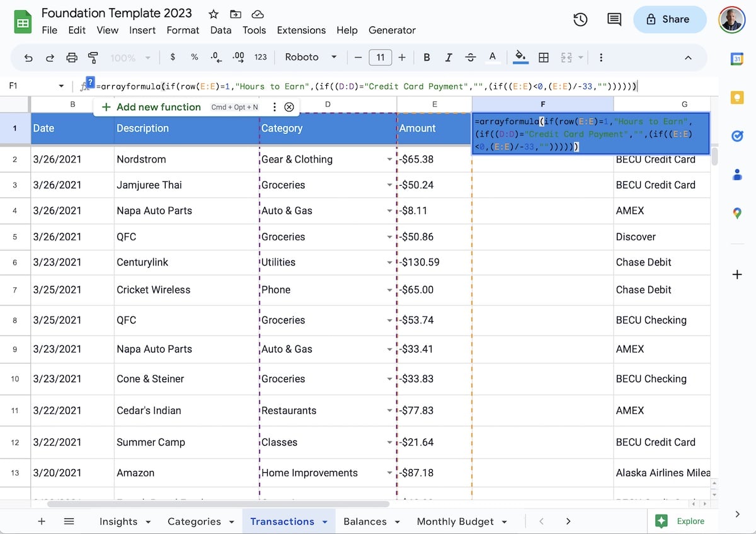Undo the last action
Viewport: 756px width, 534px height.
pos(28,57)
